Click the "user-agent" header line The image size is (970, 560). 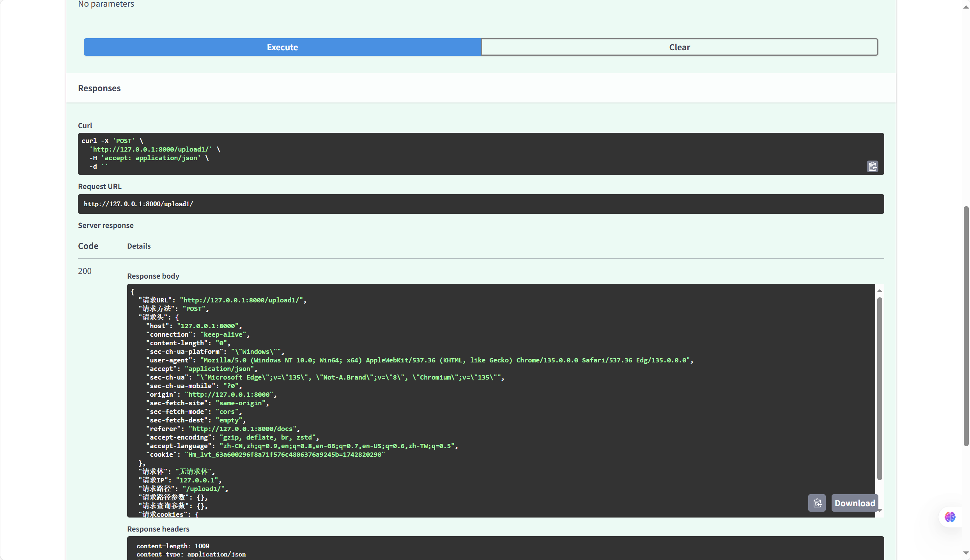click(x=420, y=360)
